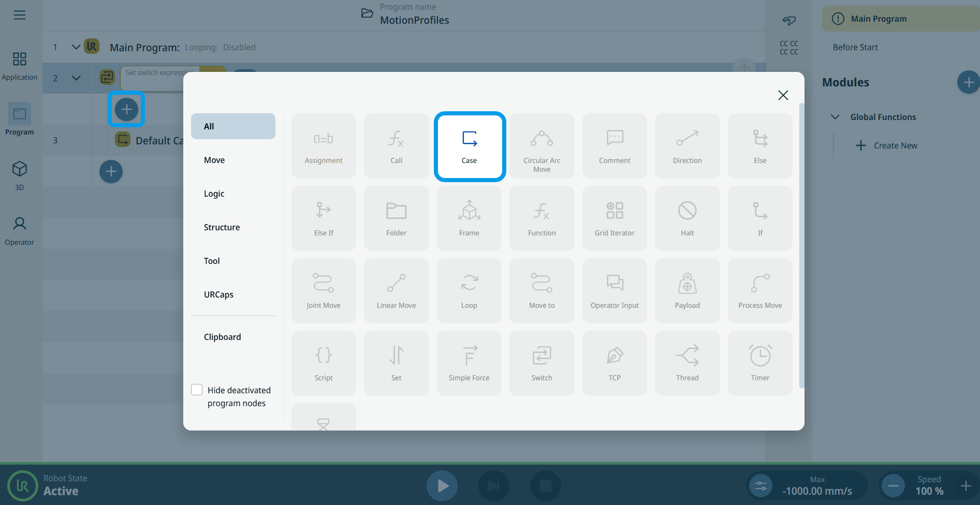The image size is (980, 505).
Task: Collapse the Main Program row chevron
Action: click(76, 47)
